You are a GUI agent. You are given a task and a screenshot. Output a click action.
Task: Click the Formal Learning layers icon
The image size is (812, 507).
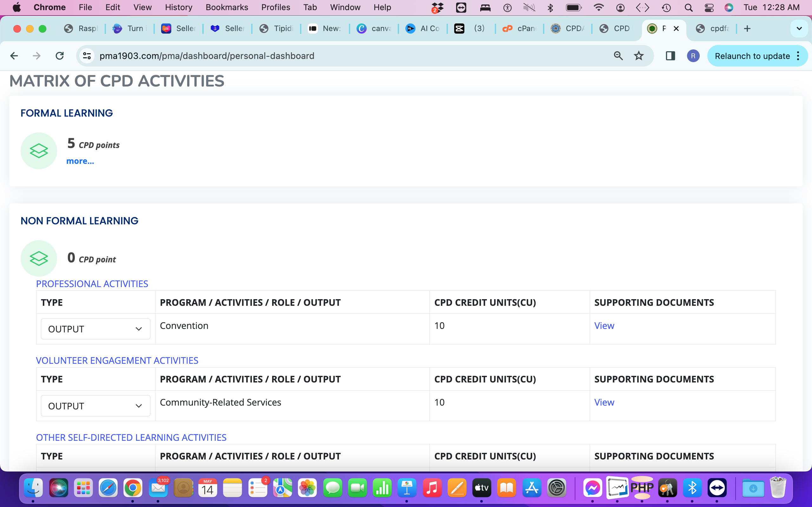[x=39, y=151]
